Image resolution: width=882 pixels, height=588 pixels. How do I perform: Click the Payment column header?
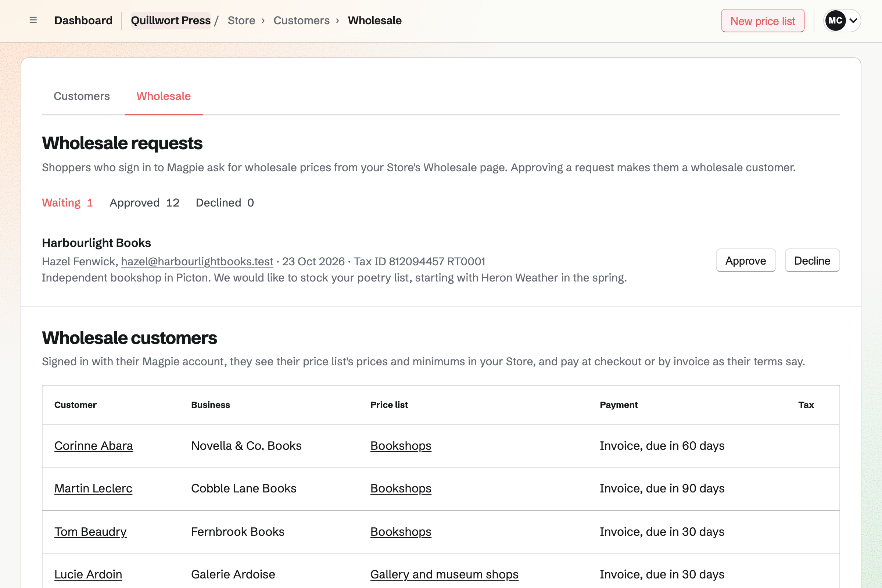[619, 405]
